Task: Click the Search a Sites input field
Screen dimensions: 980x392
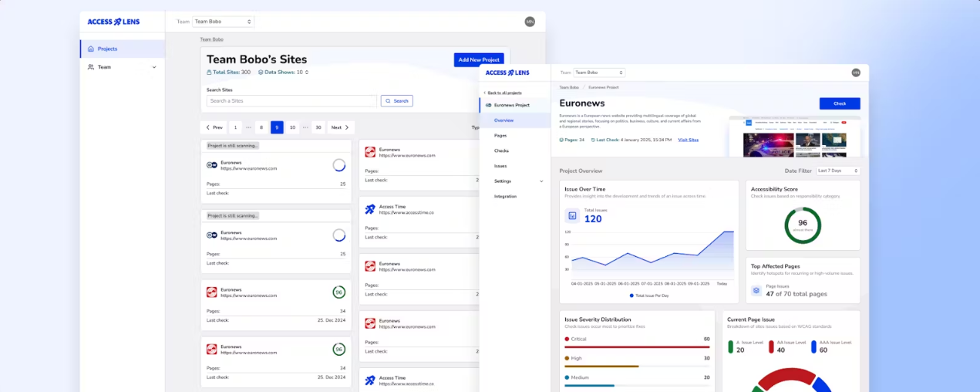Action: pos(291,101)
